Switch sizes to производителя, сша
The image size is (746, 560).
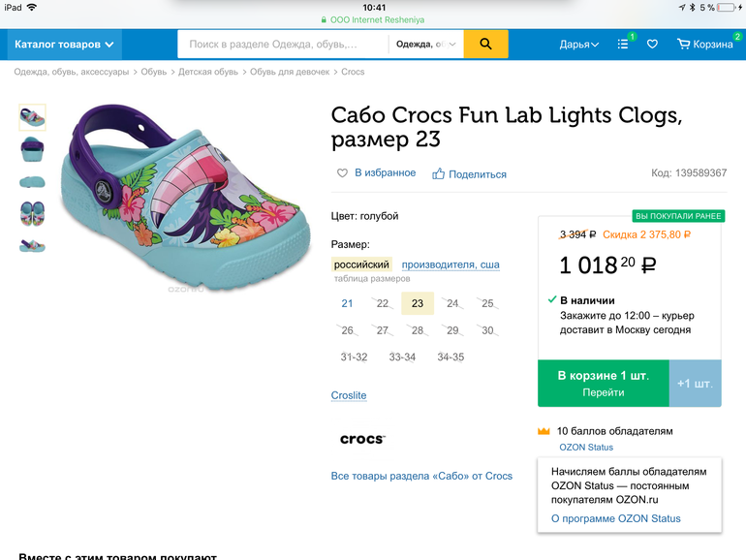(x=451, y=264)
